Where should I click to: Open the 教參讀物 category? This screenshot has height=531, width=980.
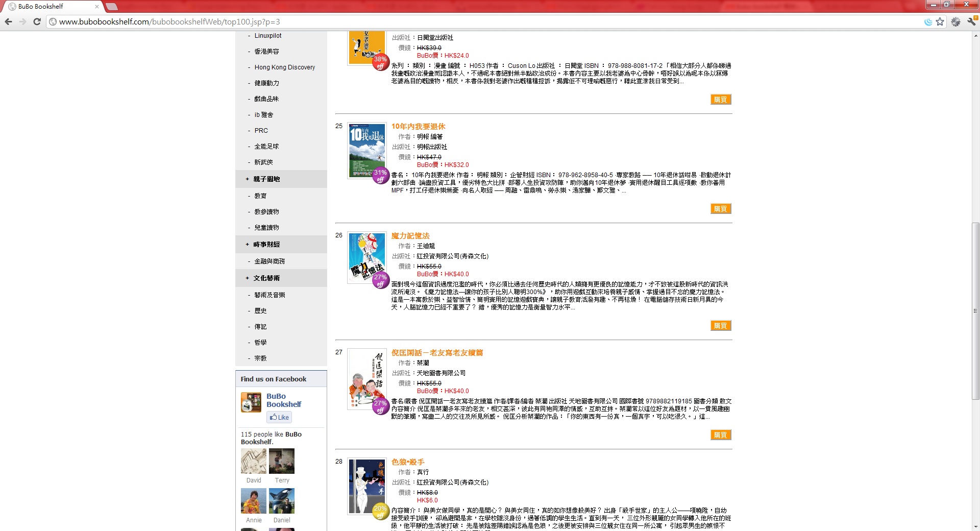(266, 212)
